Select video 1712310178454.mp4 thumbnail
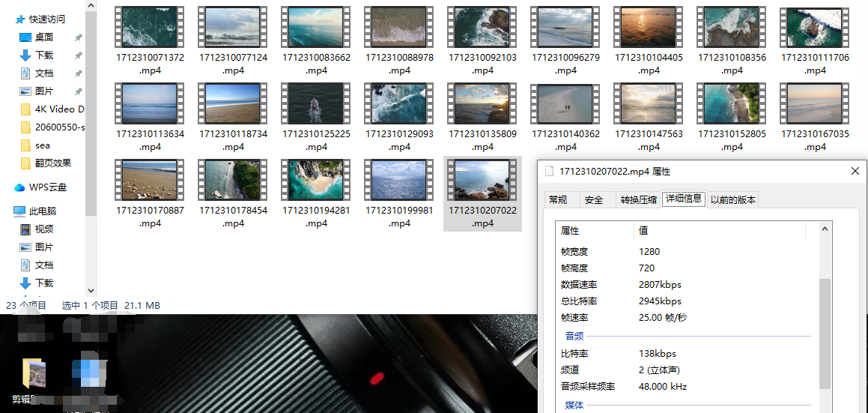This screenshot has width=868, height=413. (232, 180)
